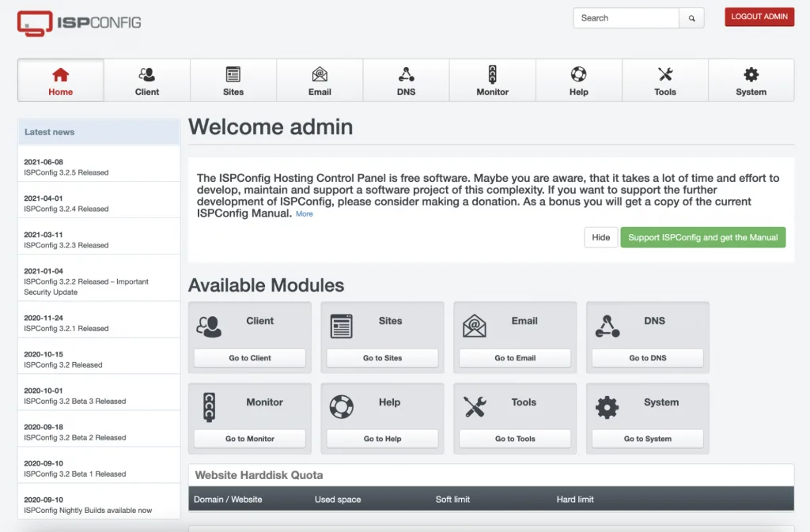
Task: Click the System gear module card icon
Action: point(607,407)
